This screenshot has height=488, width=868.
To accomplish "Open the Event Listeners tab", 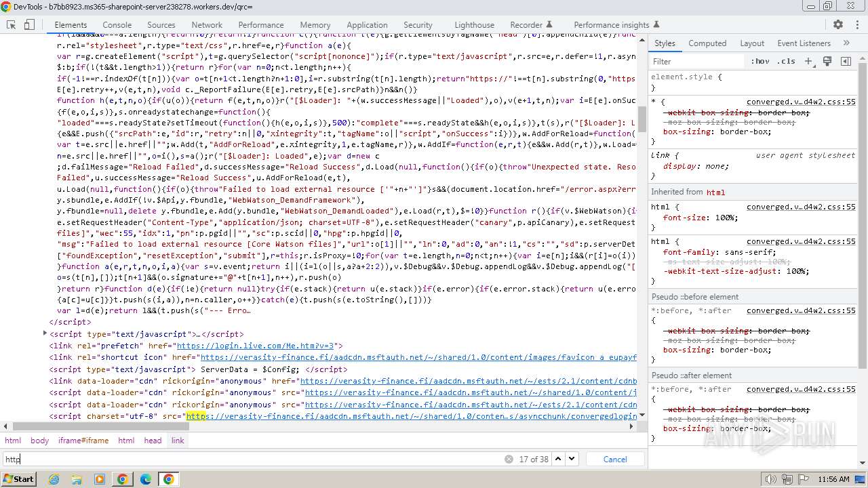I will tap(804, 43).
